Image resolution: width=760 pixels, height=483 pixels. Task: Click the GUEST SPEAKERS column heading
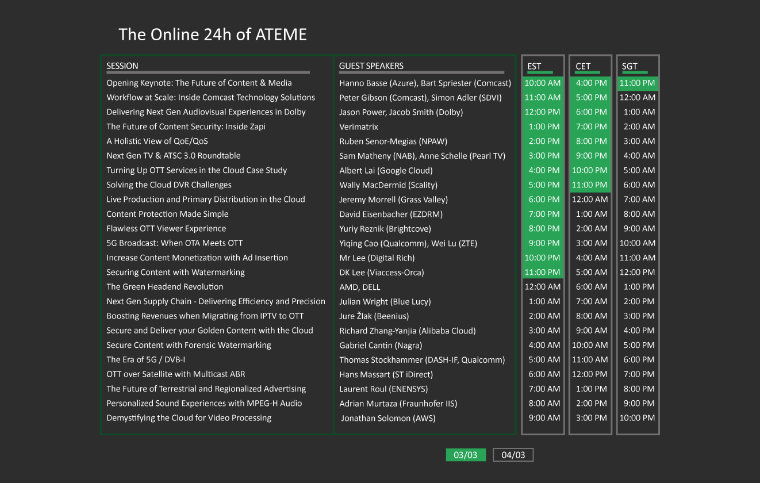pos(371,66)
